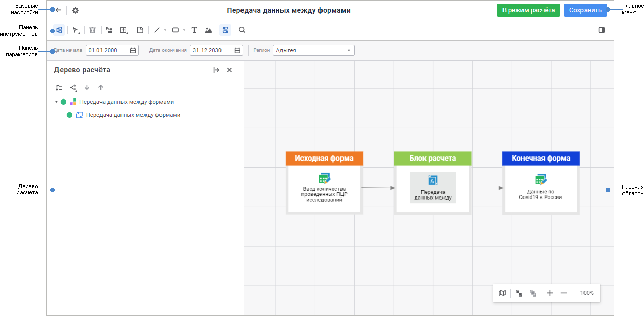Viewport: 644px width, 316px height.
Task: Select the Text tool icon
Action: click(194, 30)
